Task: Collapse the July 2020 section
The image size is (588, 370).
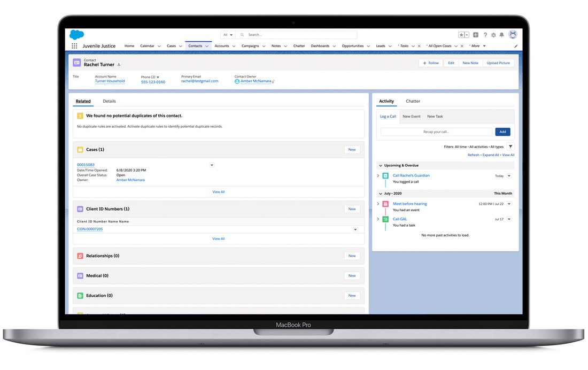Action: pos(380,194)
